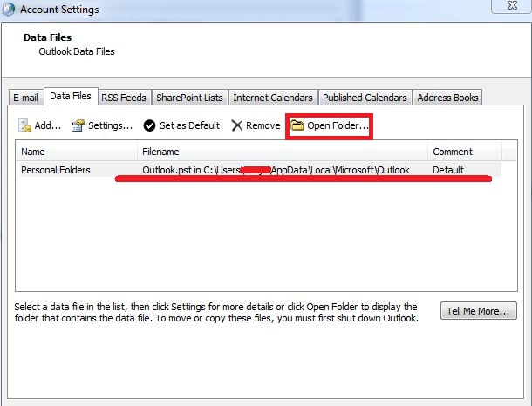This screenshot has height=406, width=532.
Task: Switch to Internet Calendars tab
Action: tap(274, 98)
